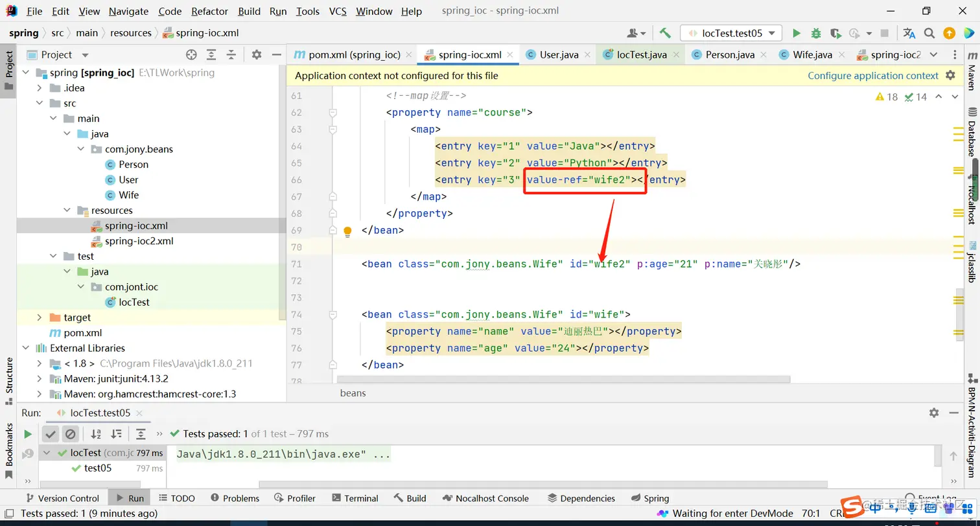Fold the bean wife block

(332, 315)
